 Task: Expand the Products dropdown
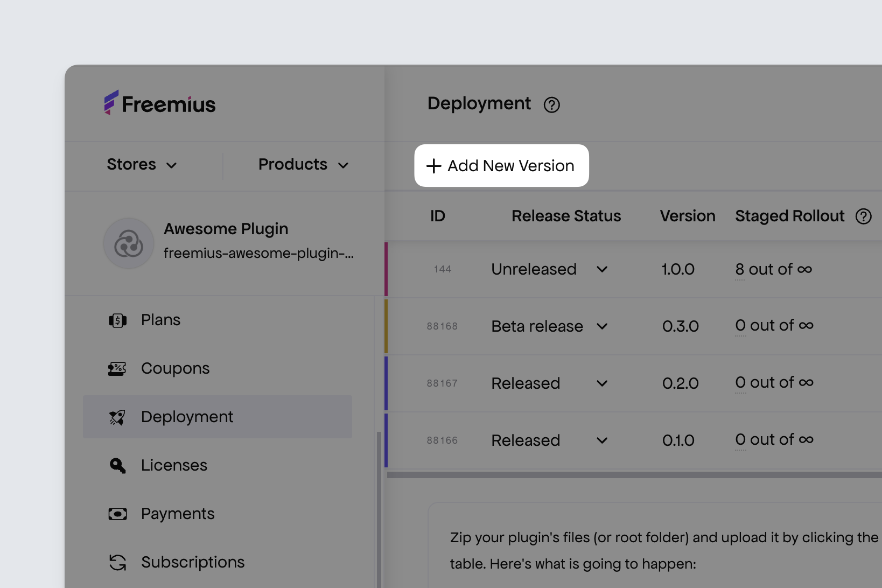[x=304, y=165]
